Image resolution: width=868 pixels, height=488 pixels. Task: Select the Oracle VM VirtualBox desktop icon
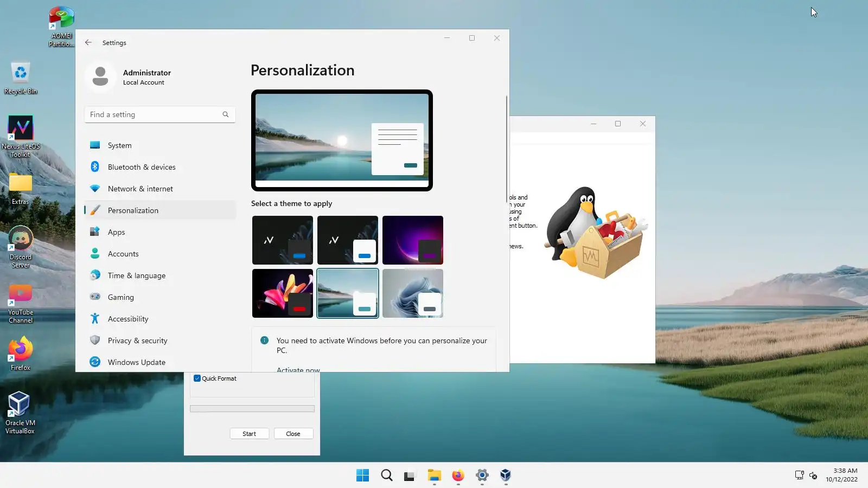pos(20,413)
